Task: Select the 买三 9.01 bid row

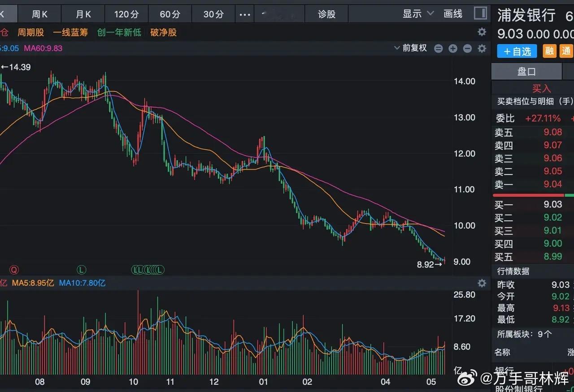Action: (533, 231)
